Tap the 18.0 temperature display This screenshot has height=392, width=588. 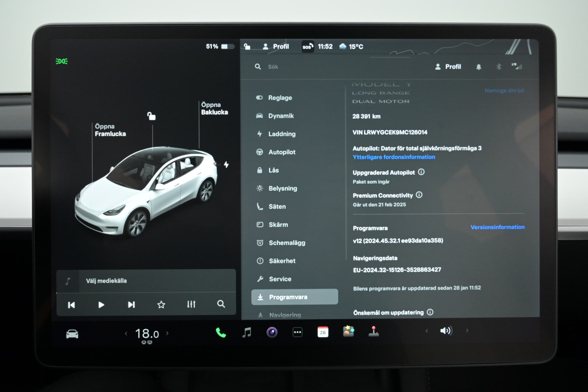[147, 333]
